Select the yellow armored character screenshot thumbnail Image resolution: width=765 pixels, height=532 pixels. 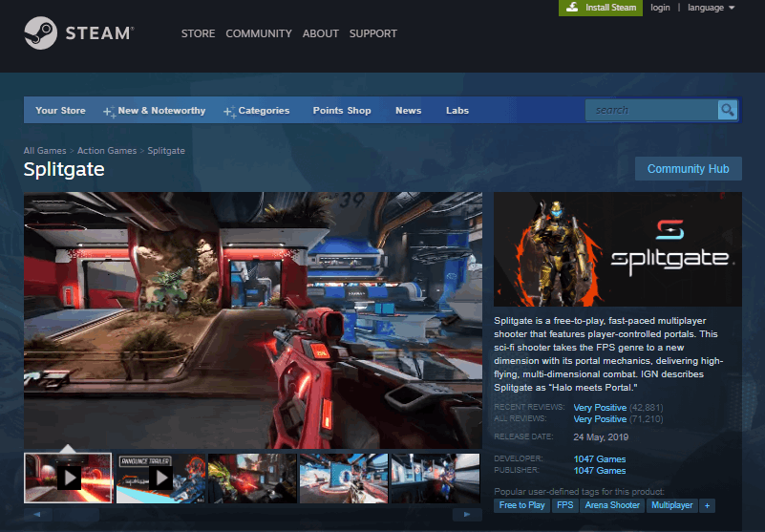[x=252, y=479]
